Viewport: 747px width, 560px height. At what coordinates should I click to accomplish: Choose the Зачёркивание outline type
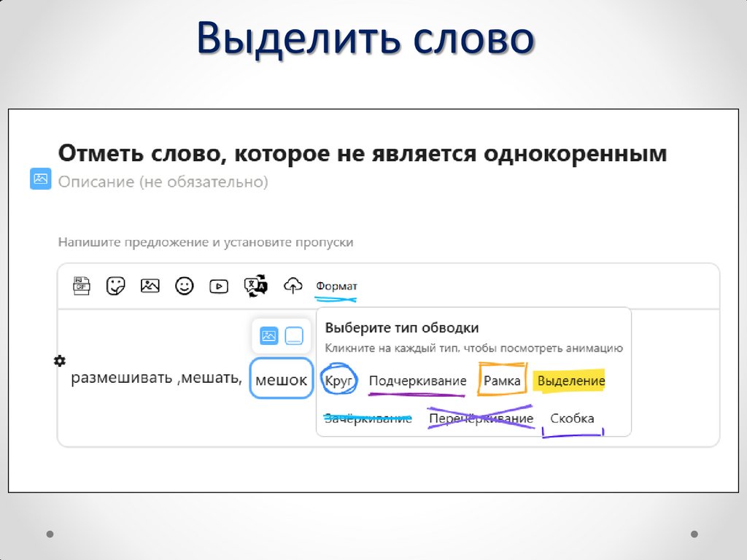368,419
